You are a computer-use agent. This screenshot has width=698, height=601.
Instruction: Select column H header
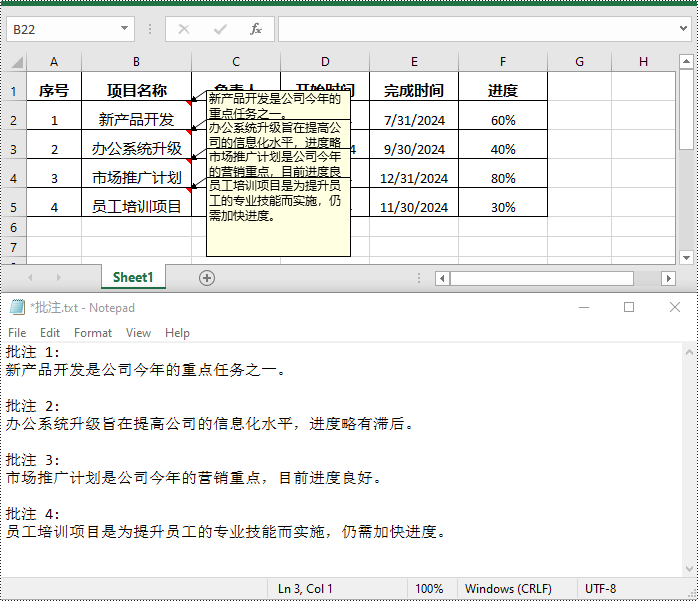(x=643, y=62)
